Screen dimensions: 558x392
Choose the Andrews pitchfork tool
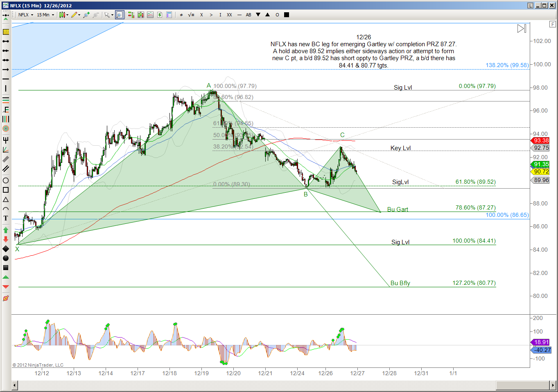pyautogui.click(x=6, y=140)
